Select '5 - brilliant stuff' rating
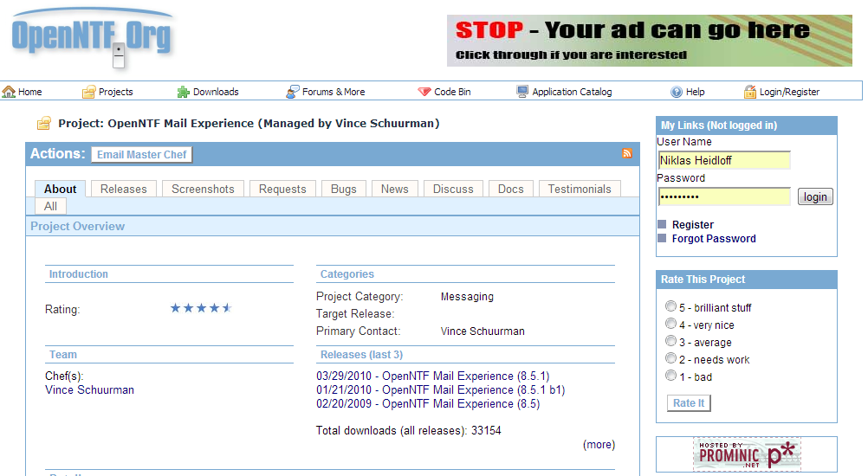 [x=670, y=306]
